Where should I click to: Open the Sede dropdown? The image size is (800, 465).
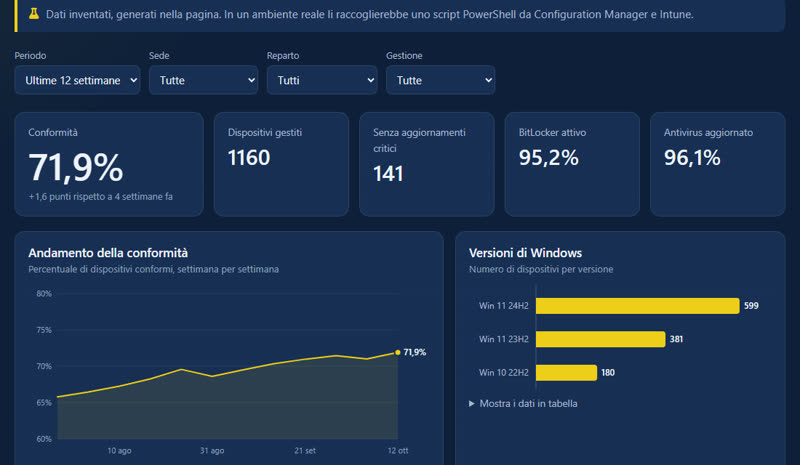click(204, 80)
